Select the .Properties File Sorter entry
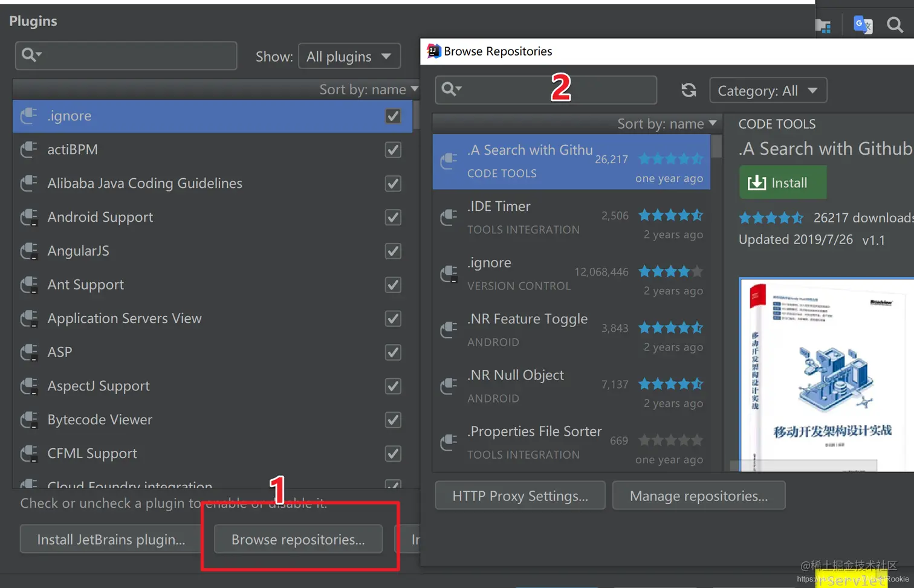This screenshot has height=588, width=914. click(x=571, y=443)
